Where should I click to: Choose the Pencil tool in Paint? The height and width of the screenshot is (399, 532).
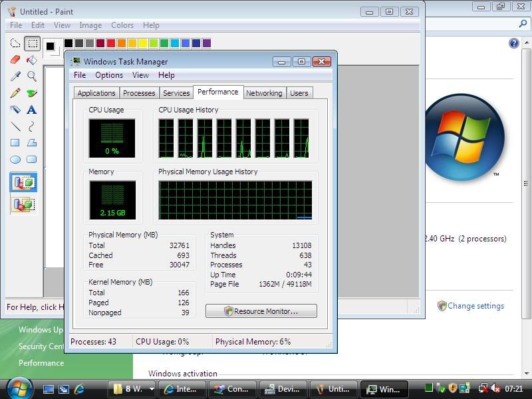click(x=15, y=93)
